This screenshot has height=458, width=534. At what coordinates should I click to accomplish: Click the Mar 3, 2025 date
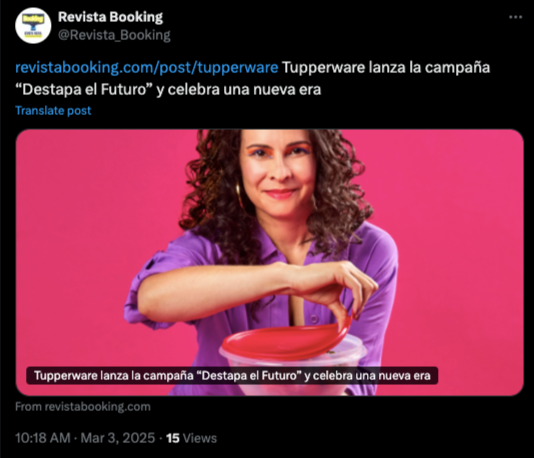pos(118,438)
